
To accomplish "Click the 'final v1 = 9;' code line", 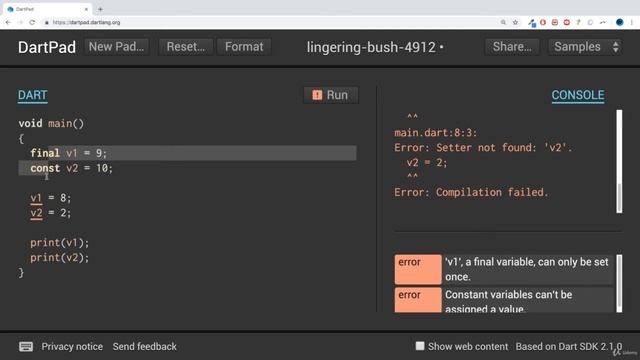I will click(x=69, y=153).
